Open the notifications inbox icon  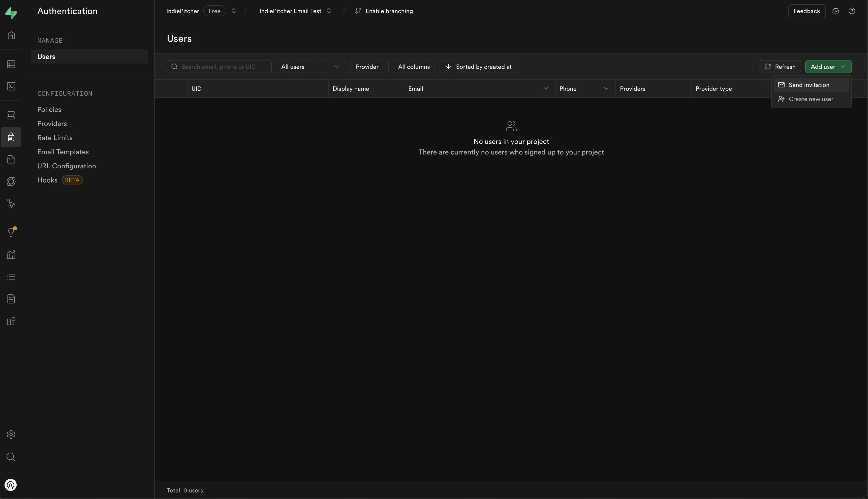[836, 11]
